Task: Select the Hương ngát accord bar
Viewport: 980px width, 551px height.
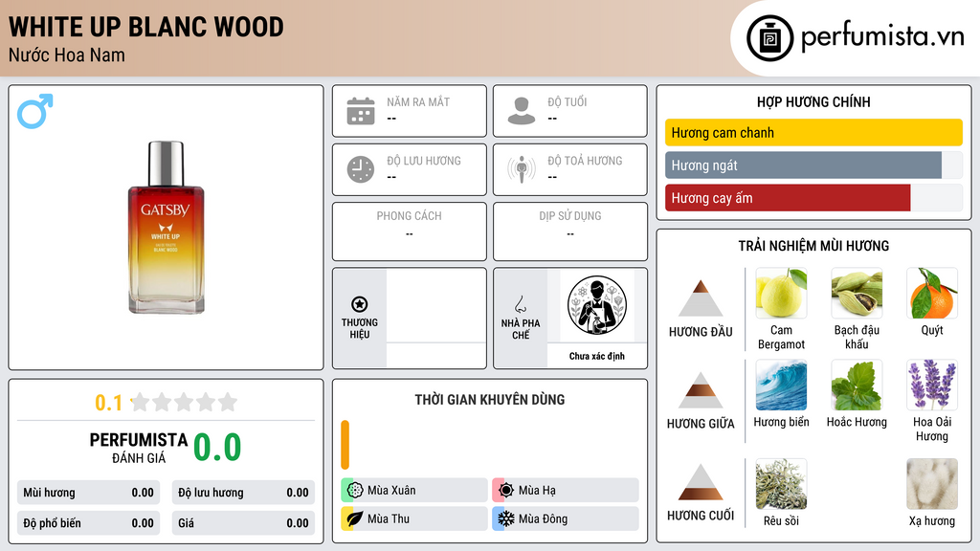Action: tap(813, 165)
